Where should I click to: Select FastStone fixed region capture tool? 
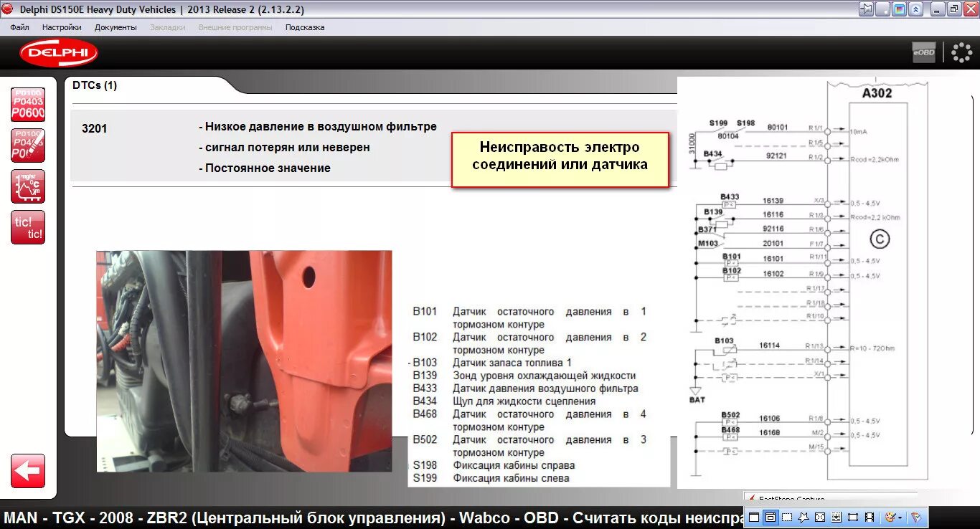(x=853, y=517)
